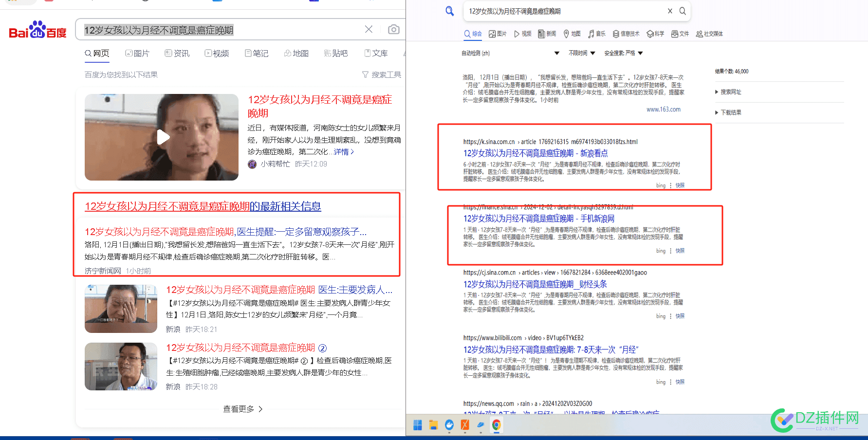Image resolution: width=868 pixels, height=440 pixels.
Task: Open orange X app in taskbar
Action: [465, 425]
